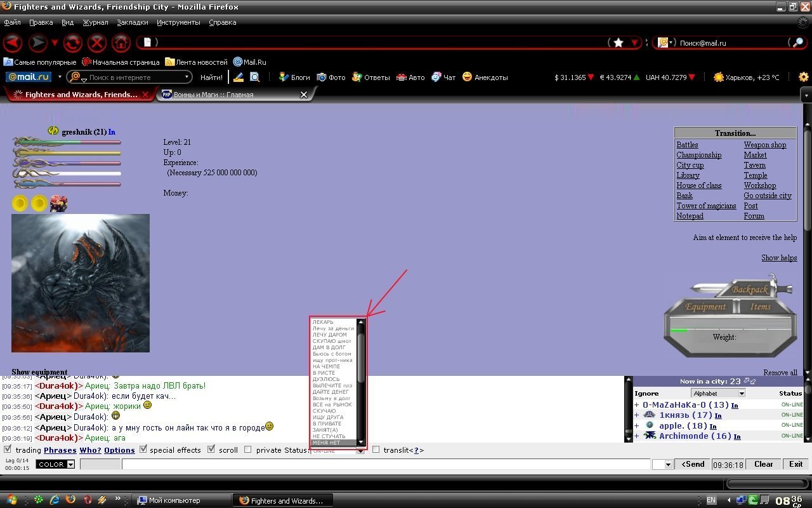Viewport: 812px width, 508px height.
Task: Open the Firefox home page icon
Action: 121,43
